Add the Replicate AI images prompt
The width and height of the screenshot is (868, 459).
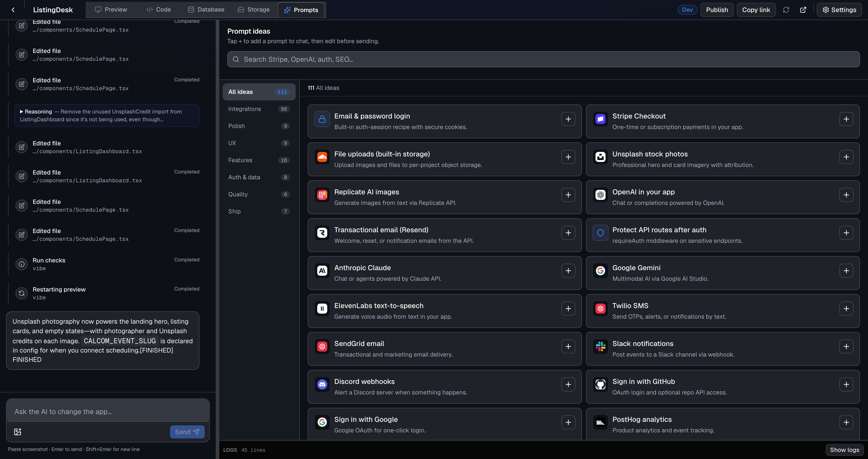[568, 195]
